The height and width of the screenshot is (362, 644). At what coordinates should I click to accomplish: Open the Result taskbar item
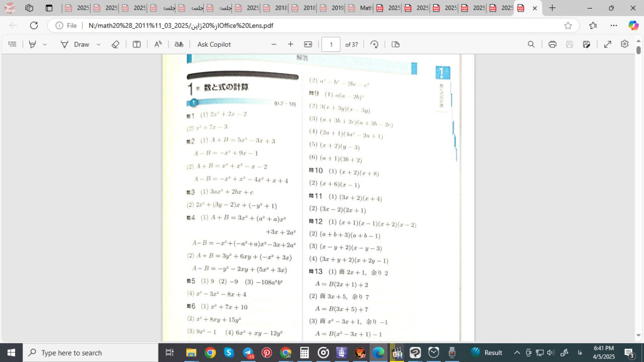click(487, 352)
